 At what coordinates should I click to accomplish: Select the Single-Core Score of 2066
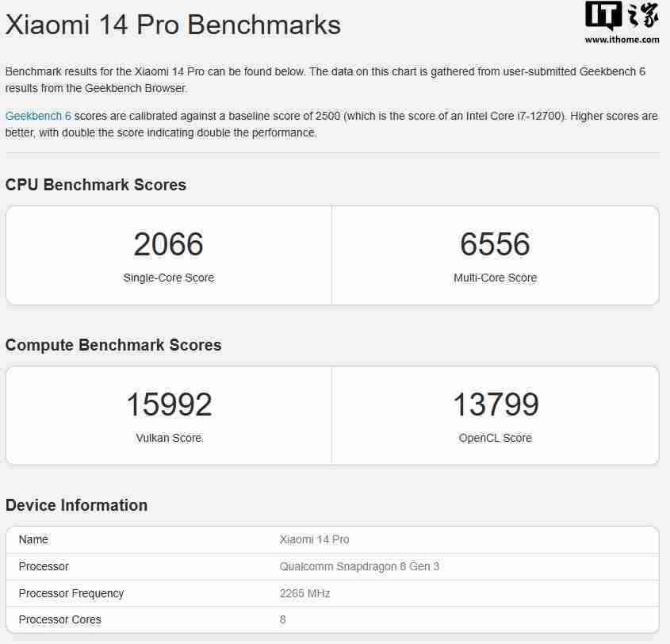[168, 244]
